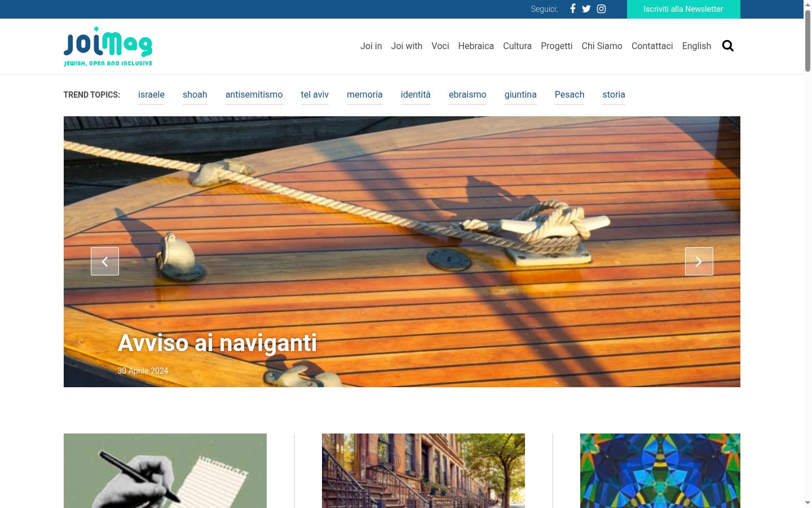Open the Chi Siamo page
Screen dimensions: 812x508
(602, 46)
